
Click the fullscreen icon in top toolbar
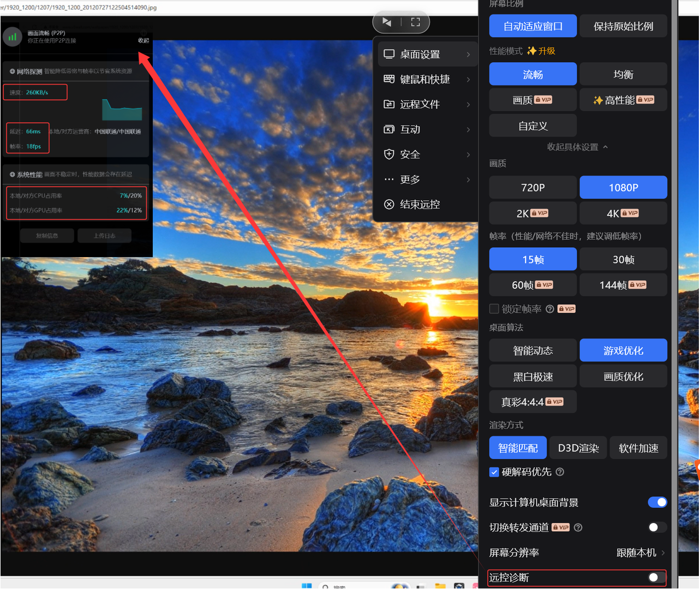point(415,22)
